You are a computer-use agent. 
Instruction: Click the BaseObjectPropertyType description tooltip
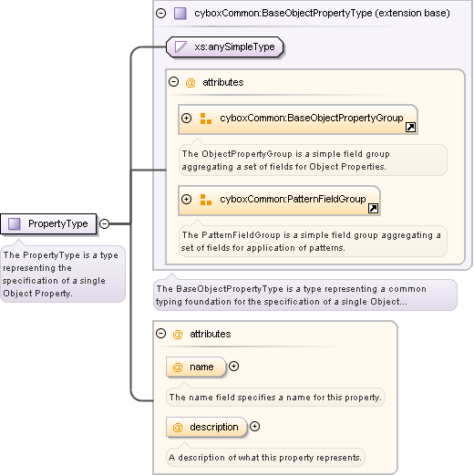(305, 295)
